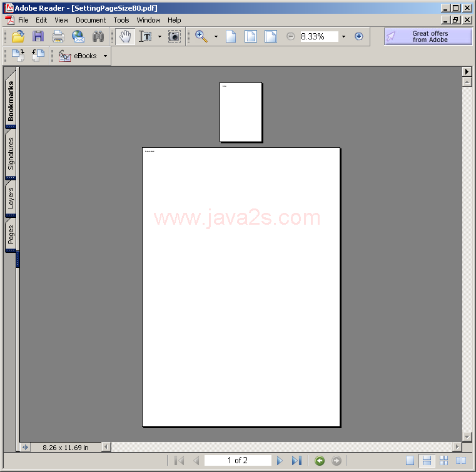The image size is (476, 472).
Task: Go to next view gray arrow
Action: click(x=336, y=461)
